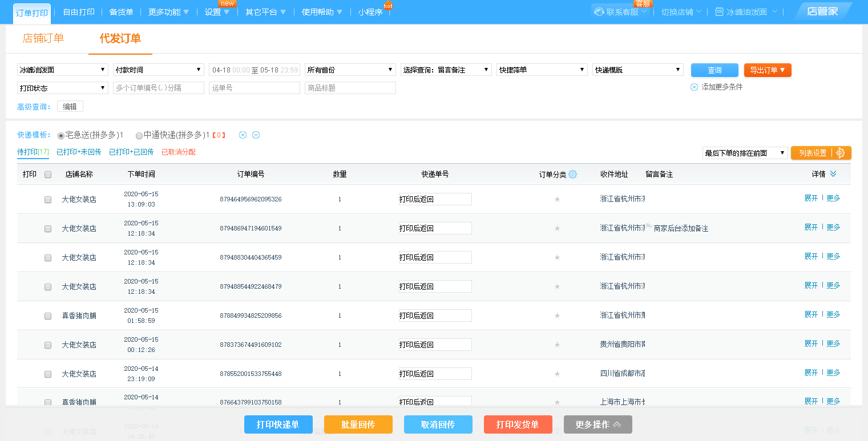Click the 打印快递单 button
This screenshot has width=868, height=441.
[x=278, y=424]
